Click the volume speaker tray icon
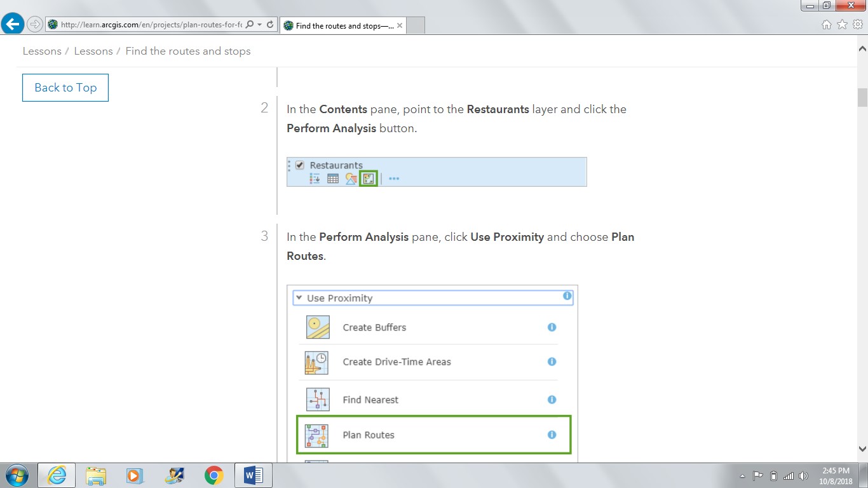Viewport: 868px width, 488px height. coord(803,476)
